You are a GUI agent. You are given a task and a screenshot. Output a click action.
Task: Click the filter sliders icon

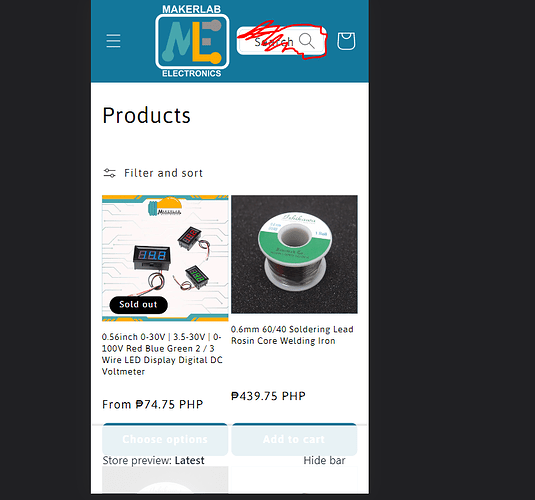click(x=110, y=173)
